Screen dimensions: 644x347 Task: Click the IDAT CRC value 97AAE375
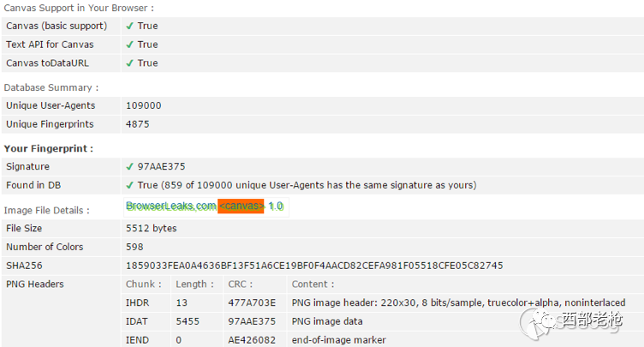click(252, 321)
